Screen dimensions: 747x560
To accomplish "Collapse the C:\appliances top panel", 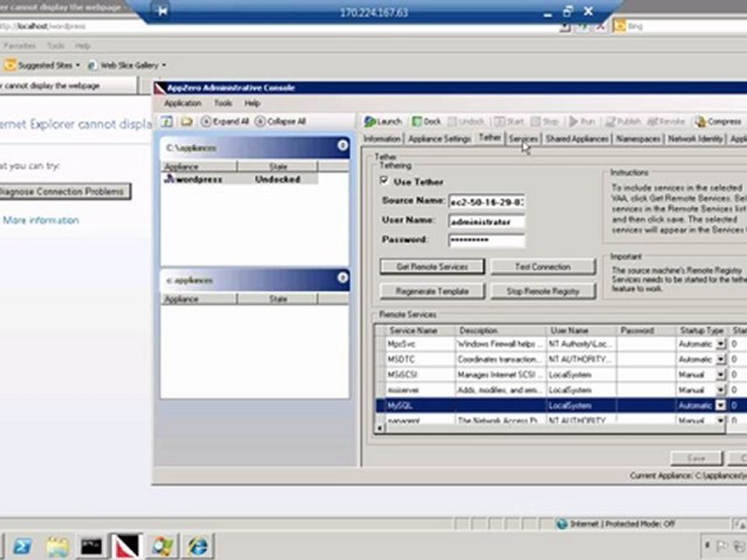I will click(x=342, y=145).
